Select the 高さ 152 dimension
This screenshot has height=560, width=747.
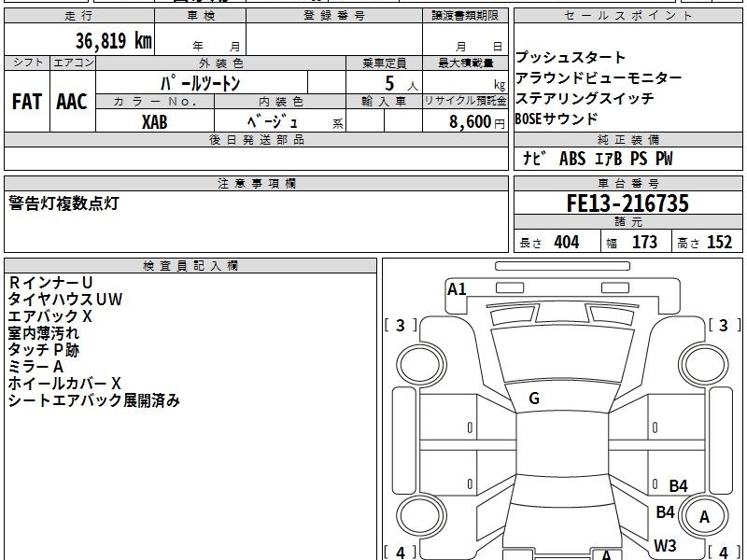704,243
